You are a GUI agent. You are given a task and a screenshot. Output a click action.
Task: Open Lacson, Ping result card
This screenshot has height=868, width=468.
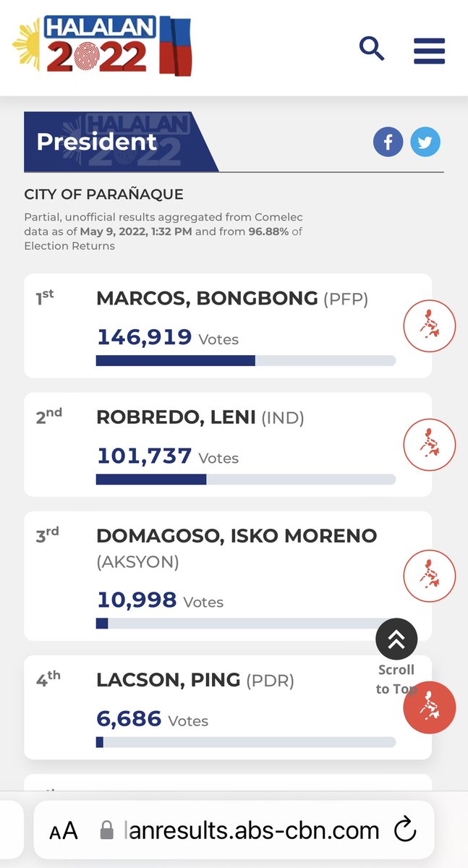pyautogui.click(x=228, y=707)
